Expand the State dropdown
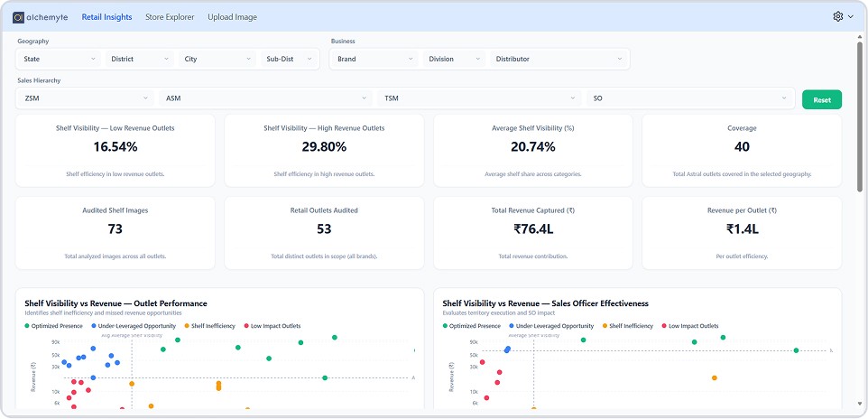This screenshot has height=419, width=868. tap(60, 59)
